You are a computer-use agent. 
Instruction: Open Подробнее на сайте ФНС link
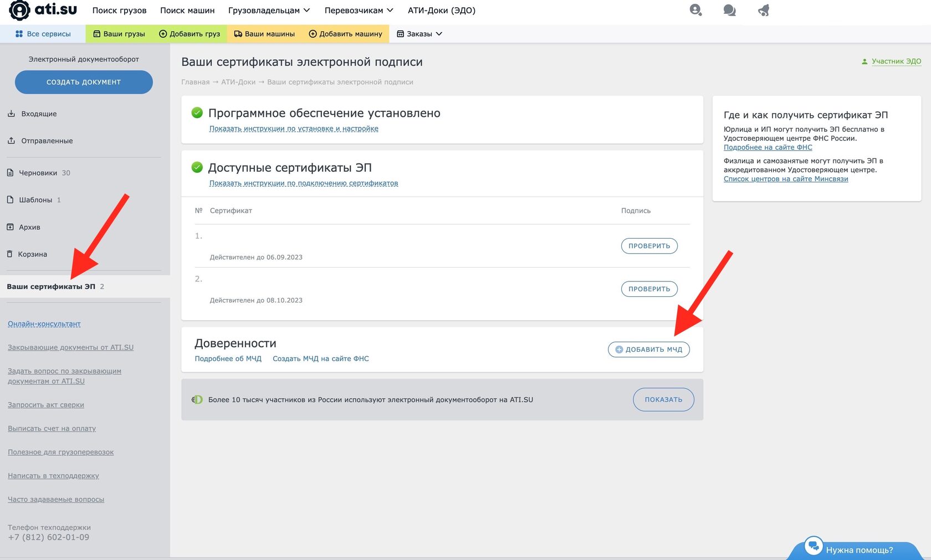pos(768,147)
